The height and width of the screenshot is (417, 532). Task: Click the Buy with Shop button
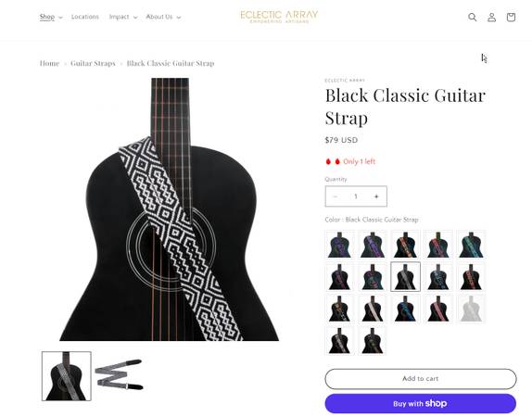point(421,403)
